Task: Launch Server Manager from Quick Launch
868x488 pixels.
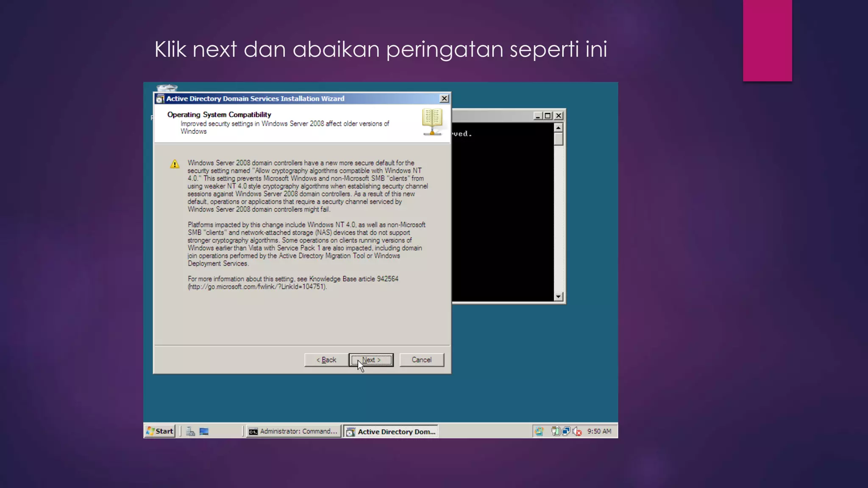Action: coord(190,431)
